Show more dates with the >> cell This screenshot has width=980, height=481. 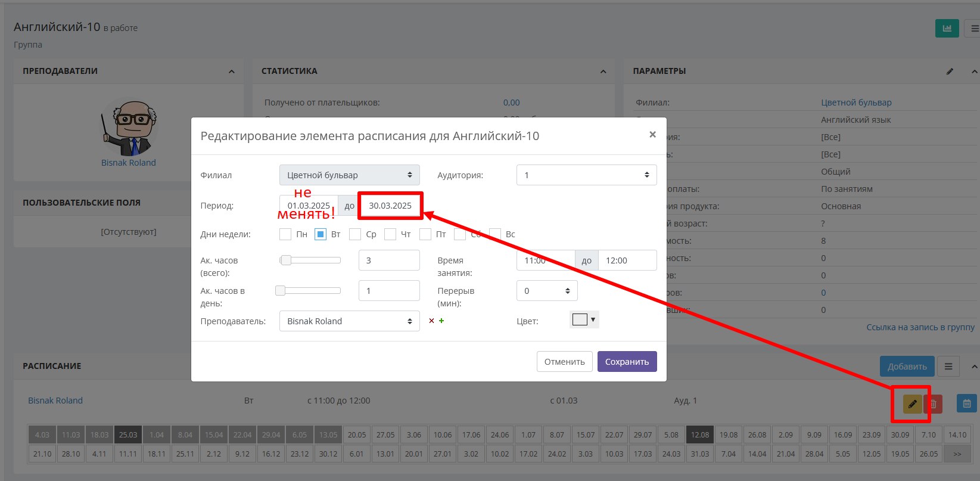click(x=957, y=454)
